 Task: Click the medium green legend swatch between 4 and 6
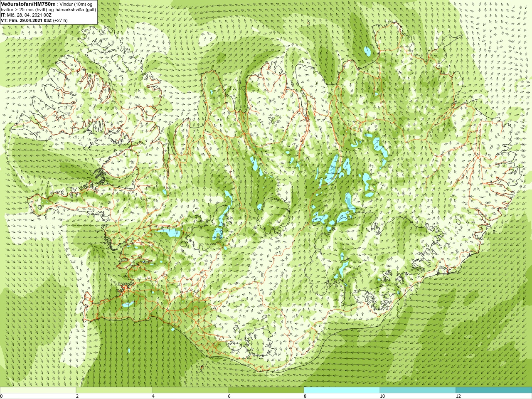190,390
